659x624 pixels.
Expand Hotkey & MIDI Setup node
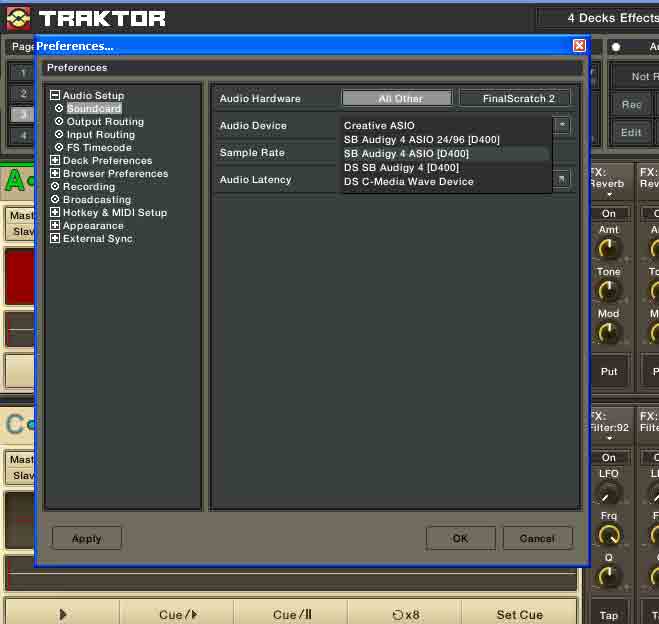click(x=55, y=212)
